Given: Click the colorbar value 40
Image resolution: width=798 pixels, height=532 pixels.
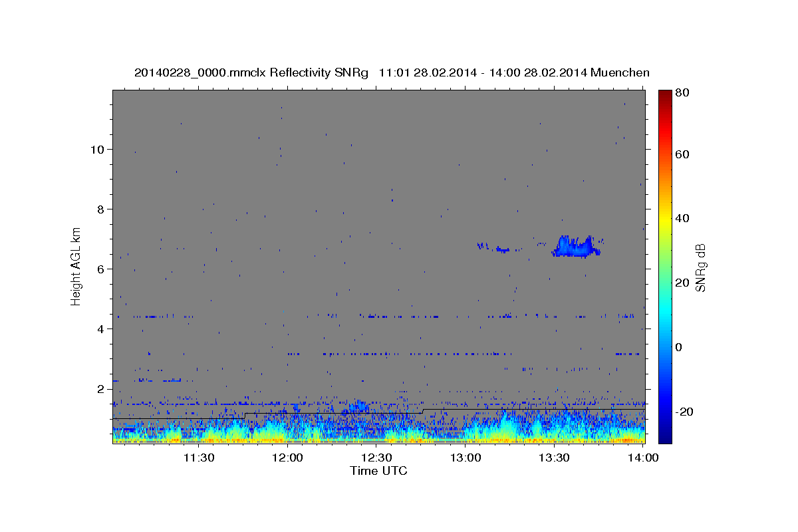Looking at the screenshot, I should pyautogui.click(x=682, y=218).
